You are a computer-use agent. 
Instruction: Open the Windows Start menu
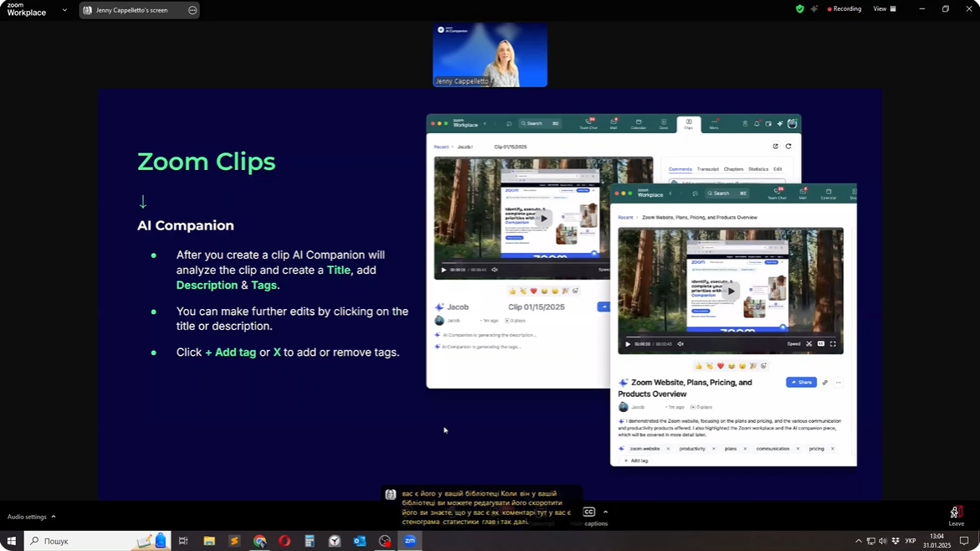(11, 541)
